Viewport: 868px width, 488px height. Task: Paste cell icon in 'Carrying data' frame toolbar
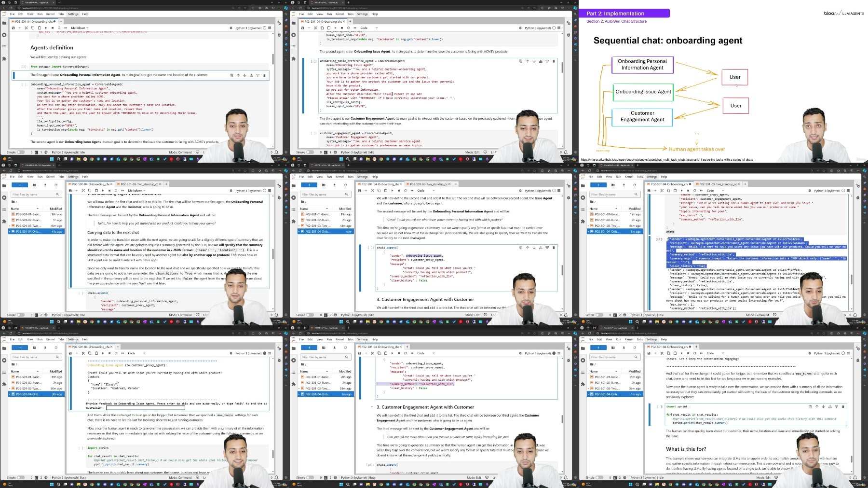[x=96, y=191]
